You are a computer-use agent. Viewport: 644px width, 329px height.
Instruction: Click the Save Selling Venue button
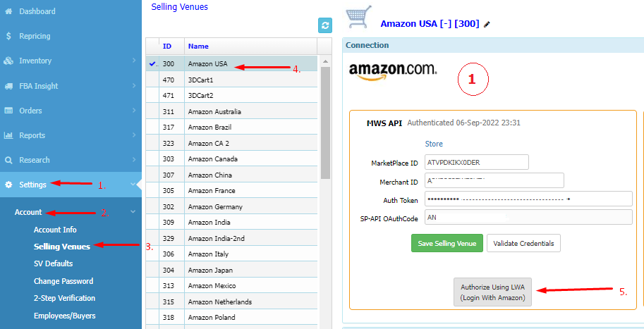(x=446, y=243)
